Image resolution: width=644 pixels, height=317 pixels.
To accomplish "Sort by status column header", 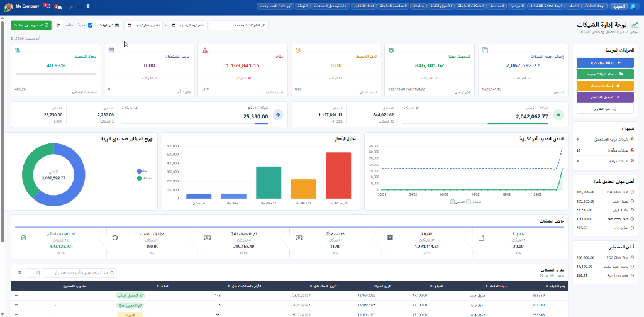I will 163,286.
